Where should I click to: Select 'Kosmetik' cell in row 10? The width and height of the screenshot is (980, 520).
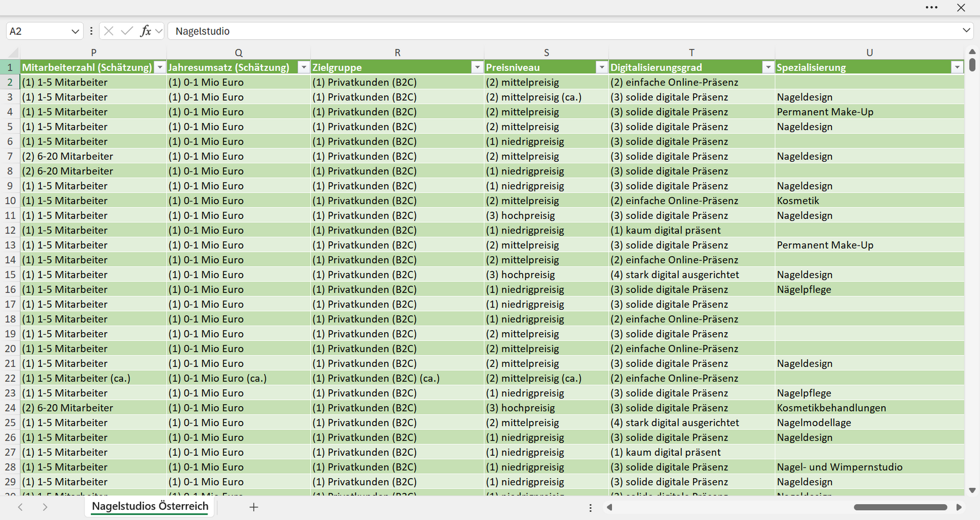(869, 200)
